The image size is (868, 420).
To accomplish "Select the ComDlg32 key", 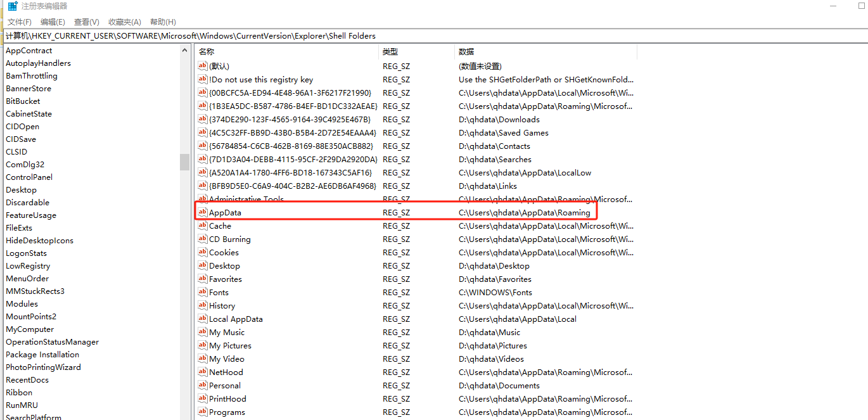I will click(x=25, y=165).
